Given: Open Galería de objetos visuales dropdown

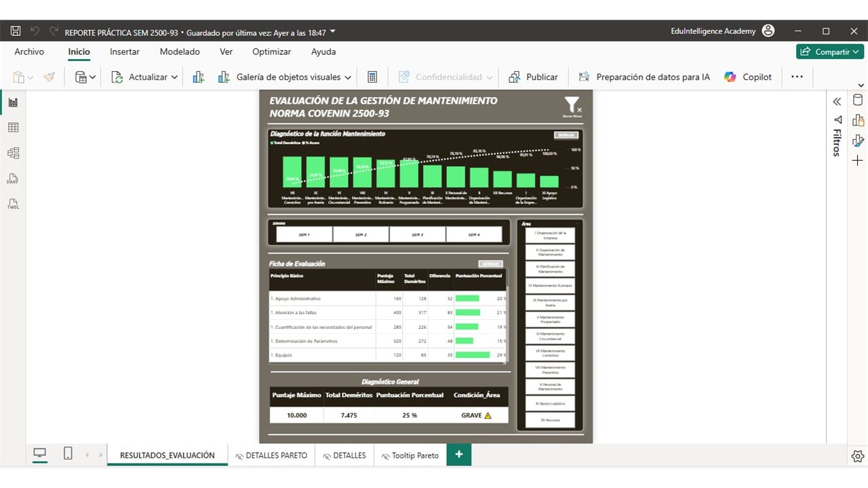Looking at the screenshot, I should (x=348, y=77).
